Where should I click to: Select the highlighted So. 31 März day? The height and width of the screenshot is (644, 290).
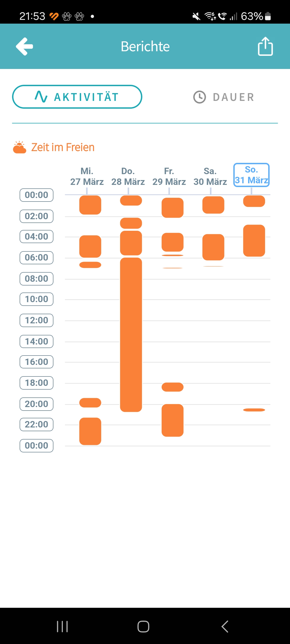pos(251,175)
